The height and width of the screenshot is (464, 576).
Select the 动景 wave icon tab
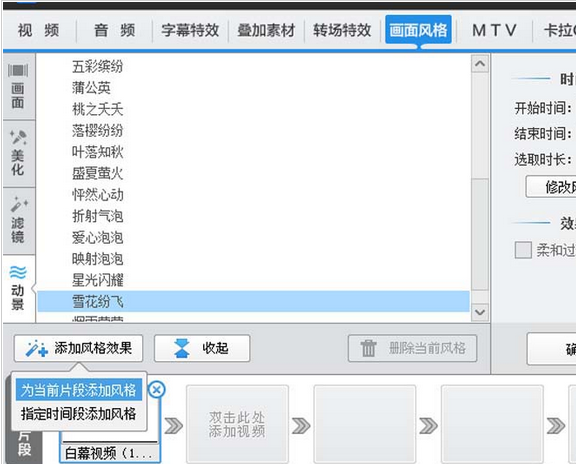(x=18, y=288)
